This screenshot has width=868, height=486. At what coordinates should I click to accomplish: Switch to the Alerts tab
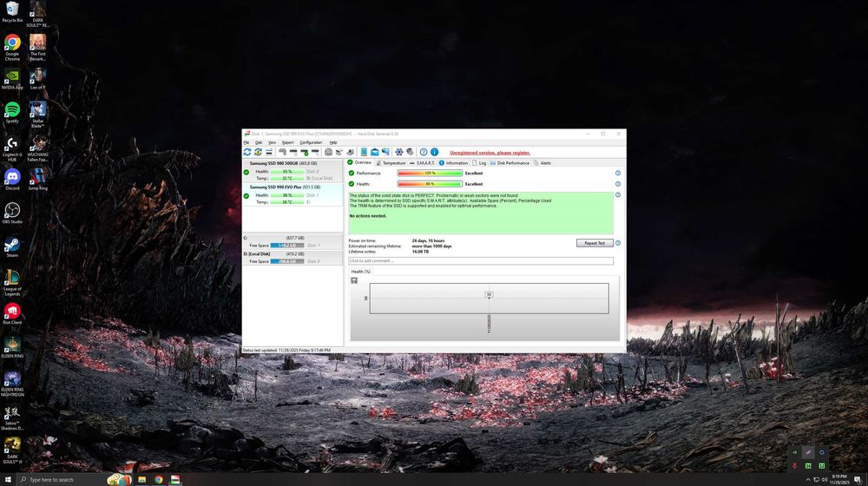tap(542, 163)
